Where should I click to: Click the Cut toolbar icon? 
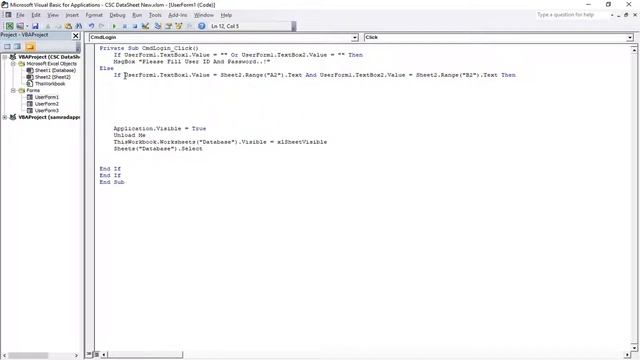click(48, 26)
